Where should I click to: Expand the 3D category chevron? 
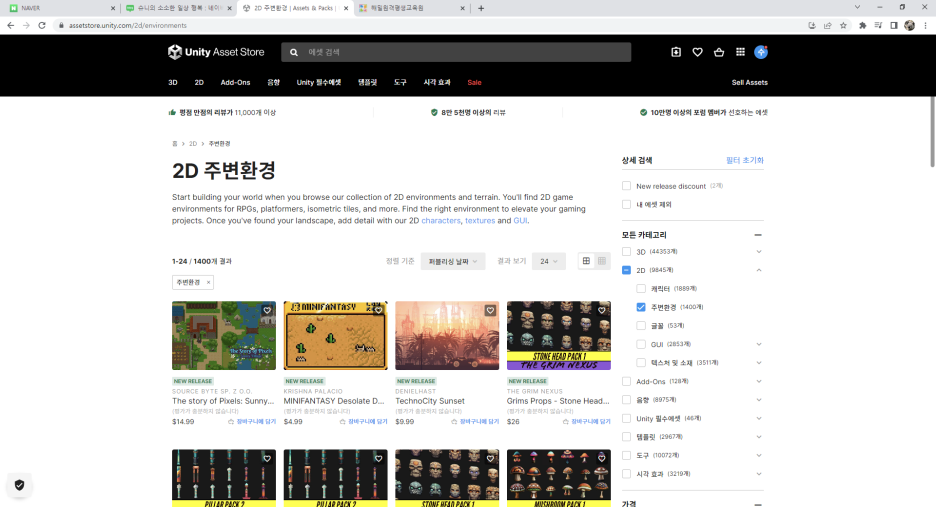(759, 251)
